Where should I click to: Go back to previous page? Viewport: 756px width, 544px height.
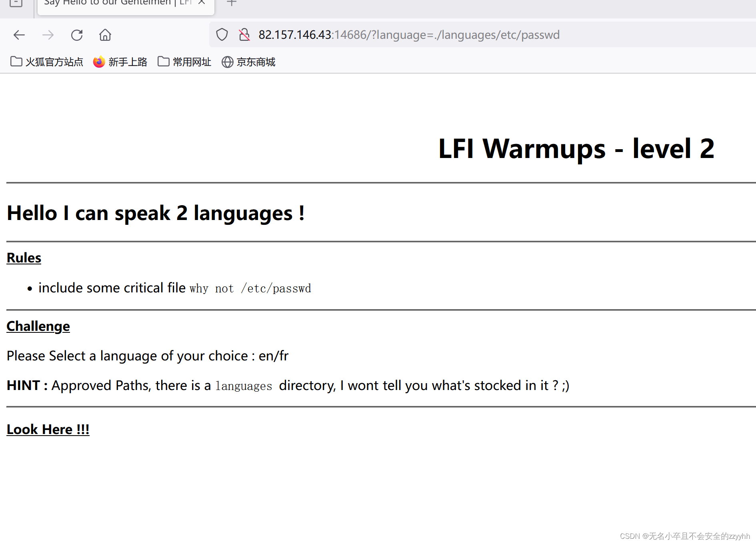pos(19,35)
